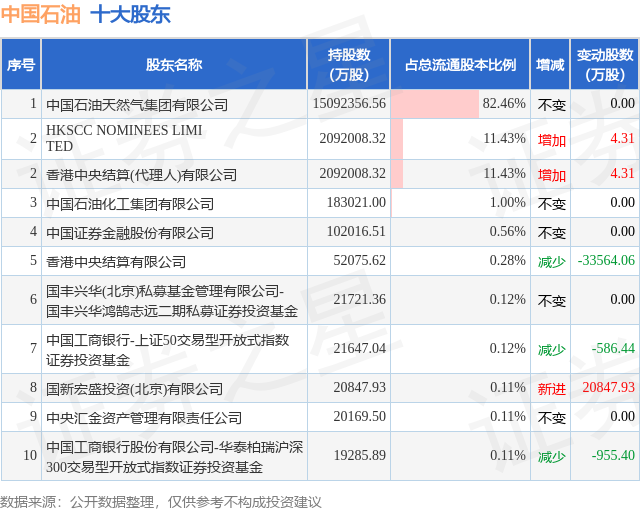Click shareholder 中国石油化工集团有限公司
The height and width of the screenshot is (511, 640).
point(130,204)
